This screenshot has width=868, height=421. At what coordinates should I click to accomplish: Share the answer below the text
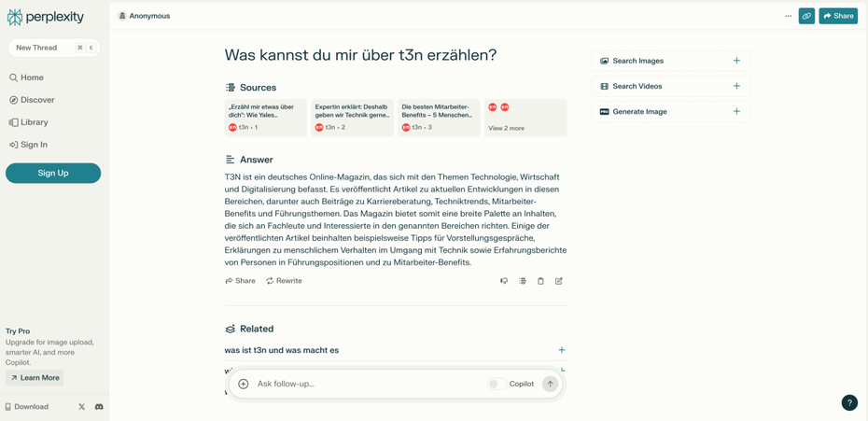(240, 281)
